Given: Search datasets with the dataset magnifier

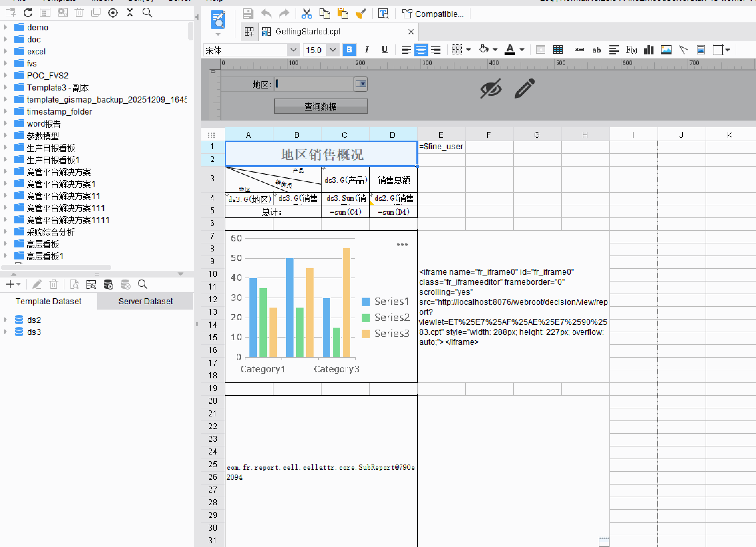Looking at the screenshot, I should click(x=143, y=285).
